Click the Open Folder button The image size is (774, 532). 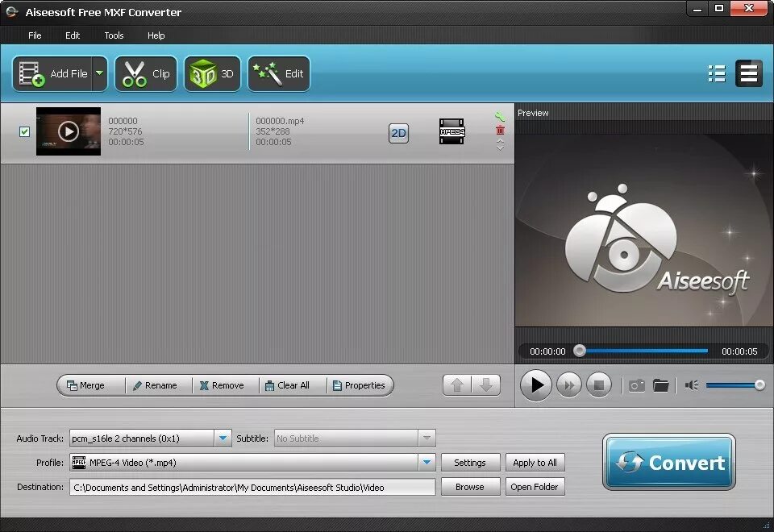535,487
